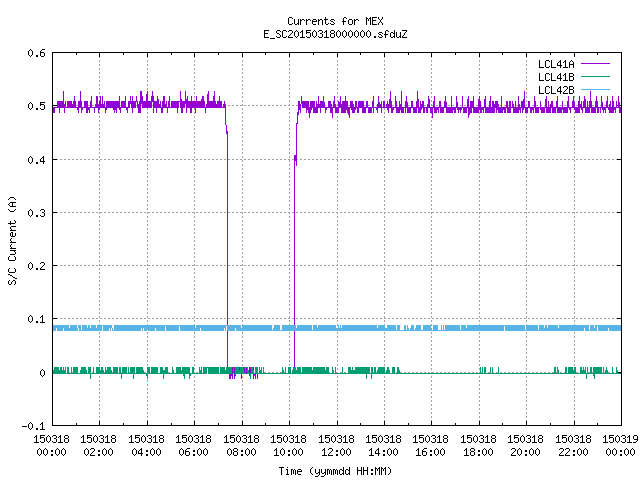Click the LCL41A legend label
This screenshot has width=640, height=480.
point(556,64)
